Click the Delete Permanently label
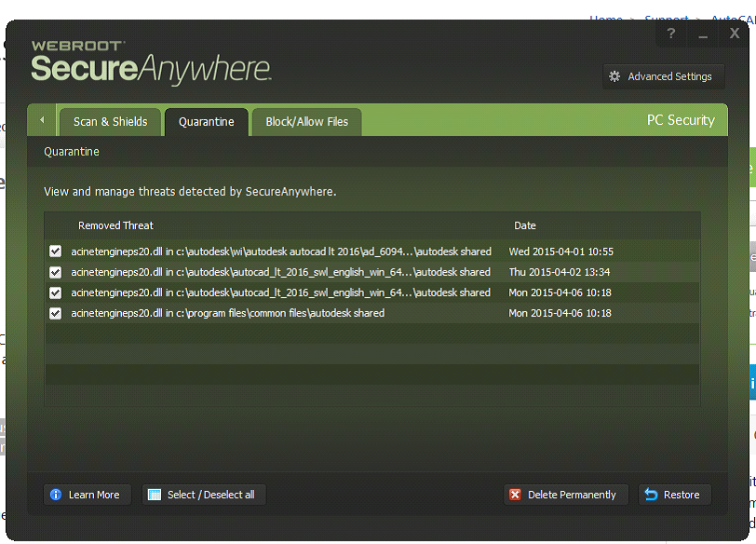The image size is (756, 544). tap(572, 495)
